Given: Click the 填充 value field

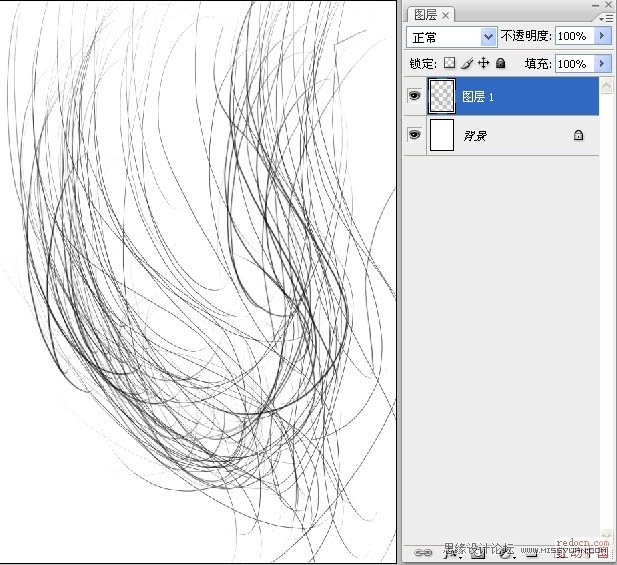Looking at the screenshot, I should [575, 63].
